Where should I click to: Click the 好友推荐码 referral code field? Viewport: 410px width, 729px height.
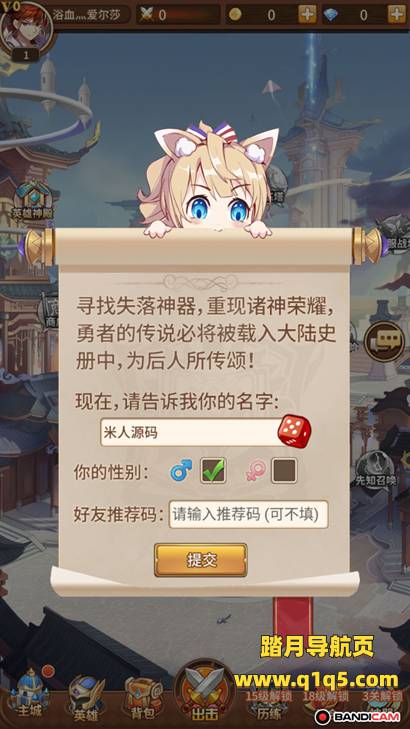tap(249, 514)
